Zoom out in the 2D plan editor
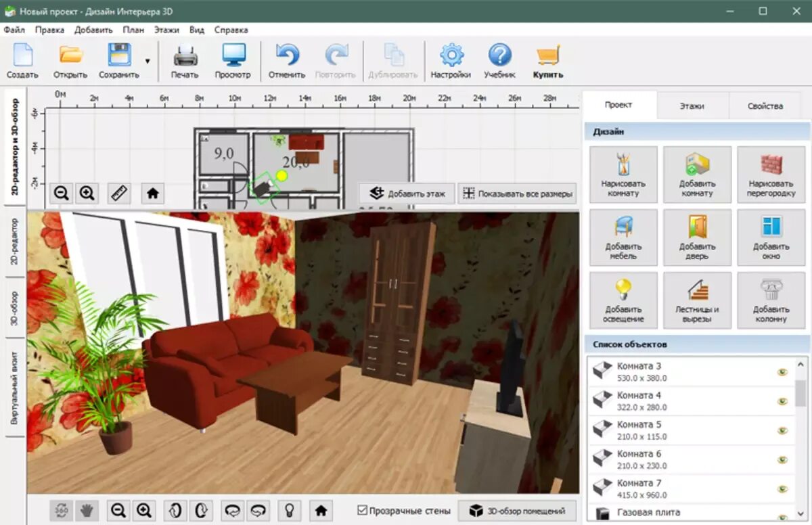812x525 pixels. pyautogui.click(x=62, y=193)
